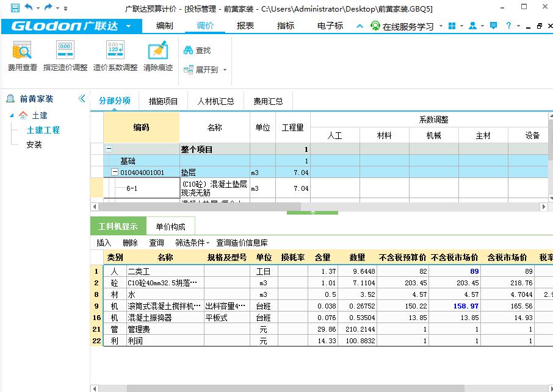Click the four-square window layout icon
The image size is (553, 392).
452,26
